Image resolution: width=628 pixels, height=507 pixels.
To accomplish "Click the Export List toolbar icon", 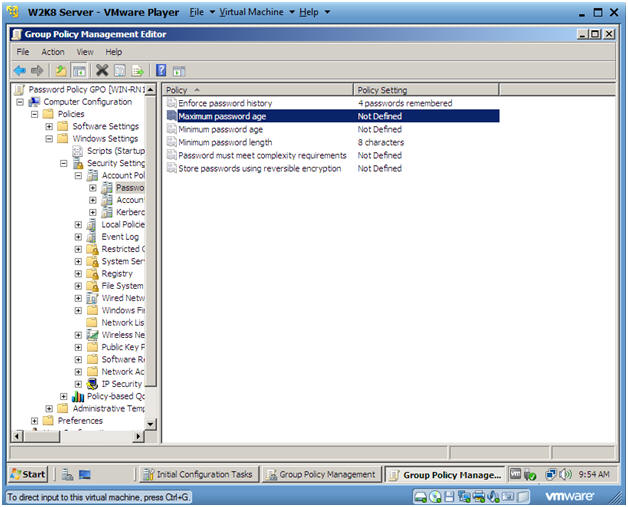I will pos(137,71).
